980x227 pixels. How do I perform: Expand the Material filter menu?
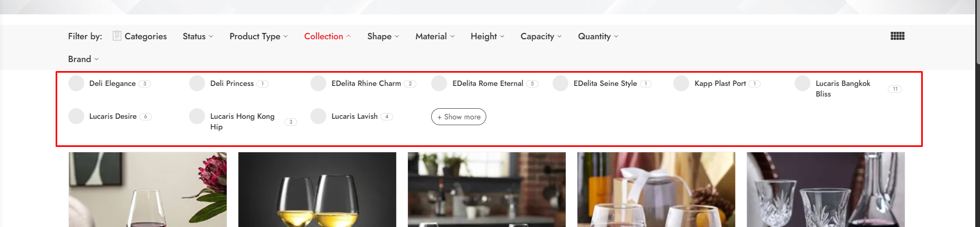pos(435,36)
